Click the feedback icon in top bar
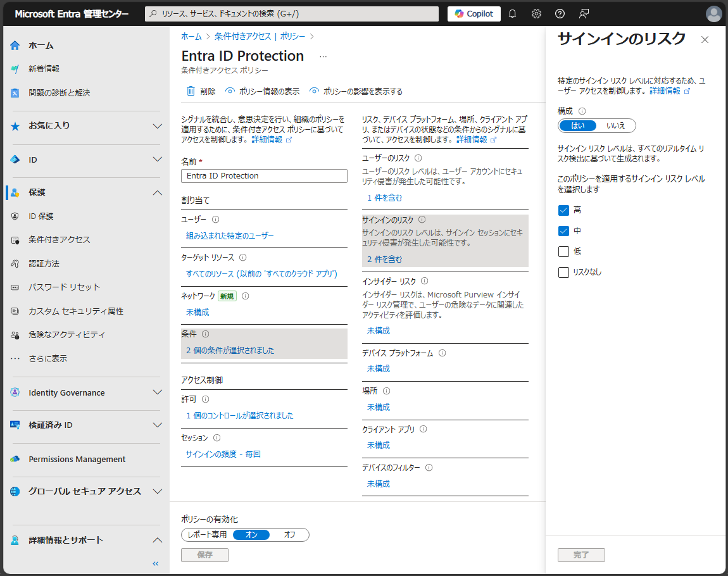The image size is (728, 576). coord(584,14)
